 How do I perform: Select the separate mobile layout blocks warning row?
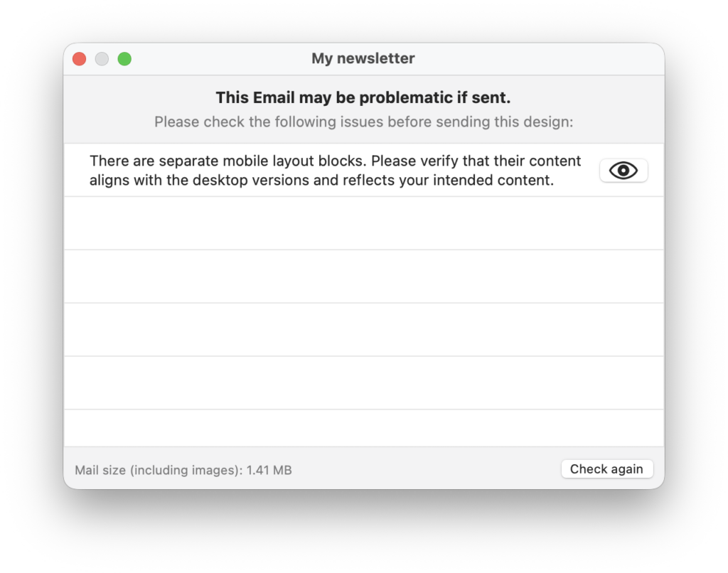point(334,171)
